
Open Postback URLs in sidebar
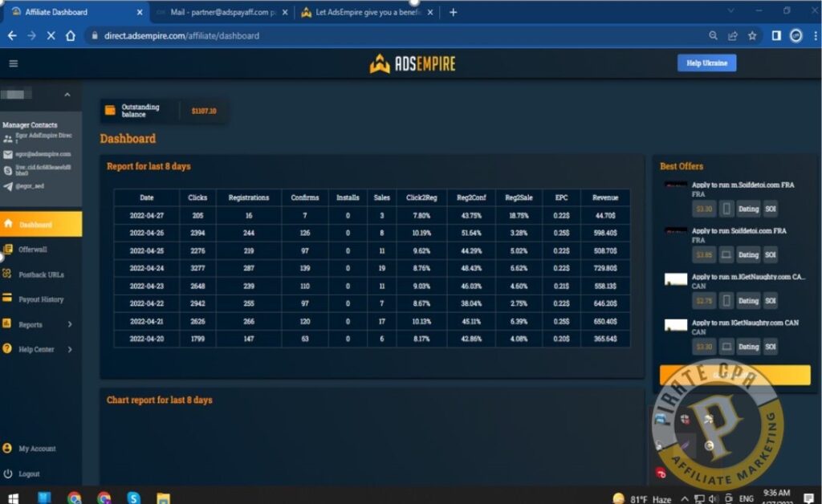click(41, 274)
